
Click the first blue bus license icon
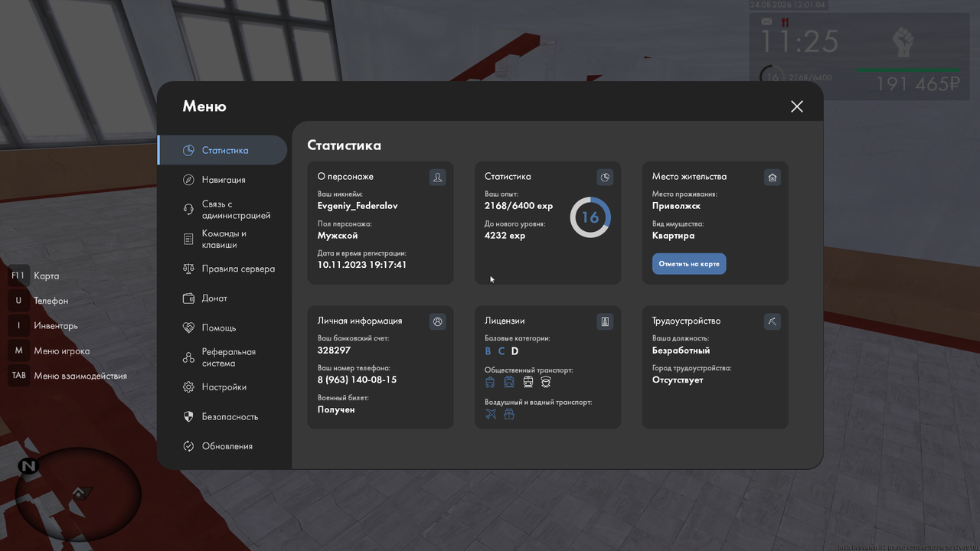coord(490,382)
